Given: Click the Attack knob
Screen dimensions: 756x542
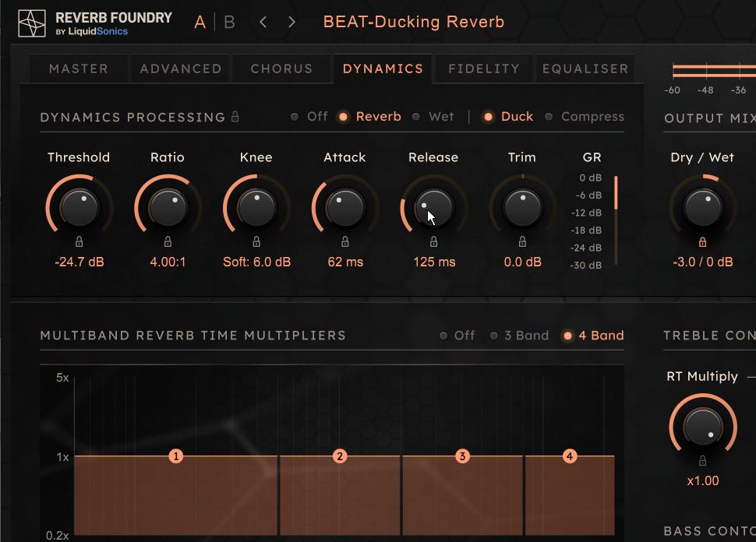Looking at the screenshot, I should (345, 208).
